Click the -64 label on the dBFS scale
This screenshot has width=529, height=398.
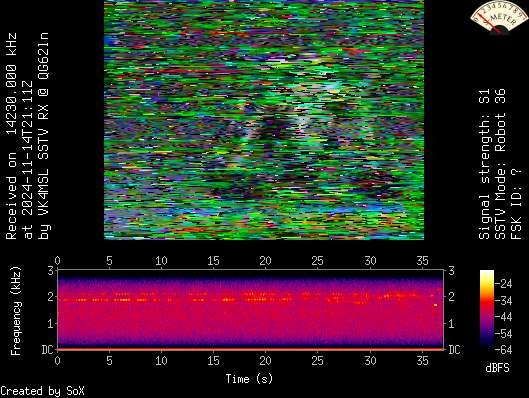tap(503, 350)
